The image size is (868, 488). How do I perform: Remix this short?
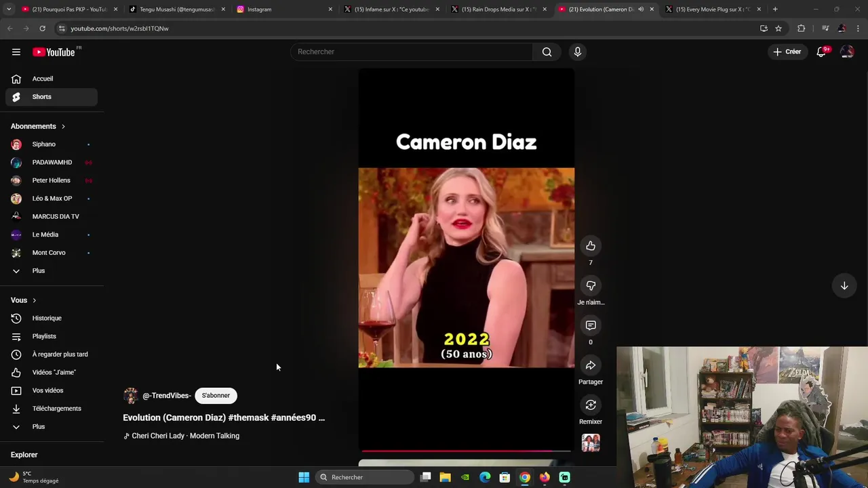pyautogui.click(x=591, y=405)
